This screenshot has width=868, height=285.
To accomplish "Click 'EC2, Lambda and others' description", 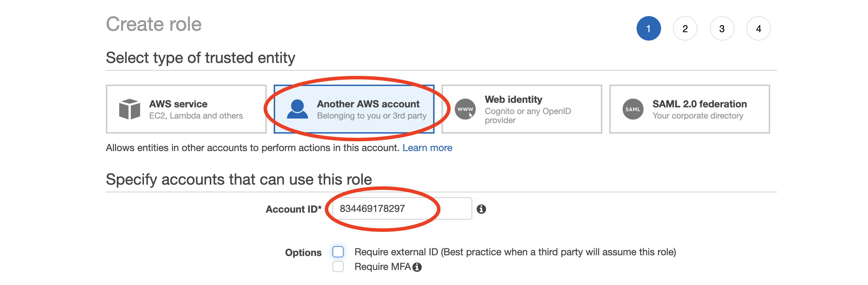I will 196,116.
